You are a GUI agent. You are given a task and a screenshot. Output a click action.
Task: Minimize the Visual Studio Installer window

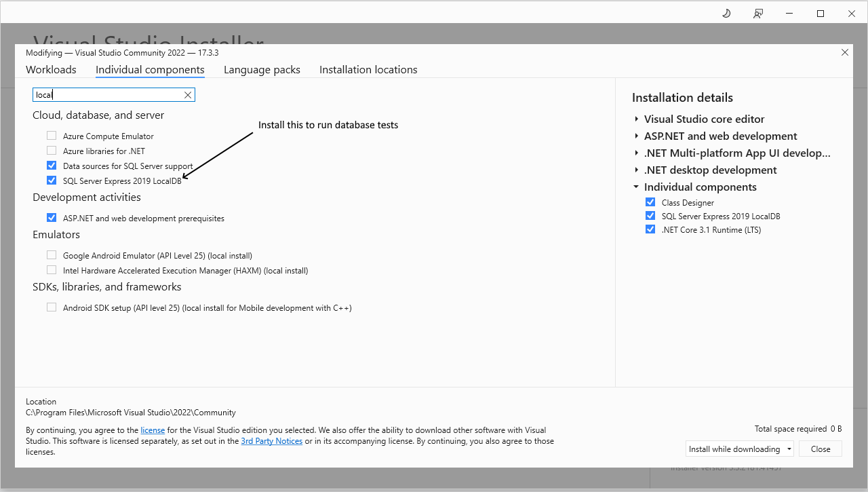789,13
